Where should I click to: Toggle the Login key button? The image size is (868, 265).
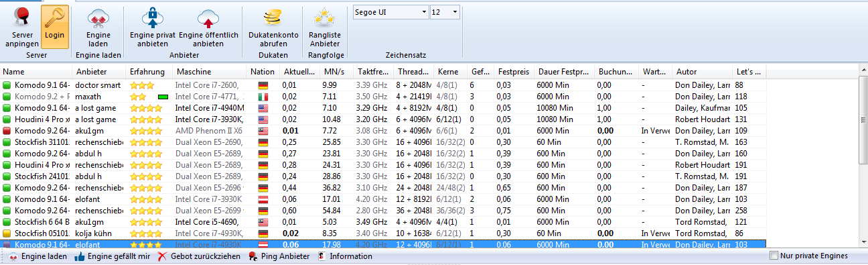[x=55, y=27]
